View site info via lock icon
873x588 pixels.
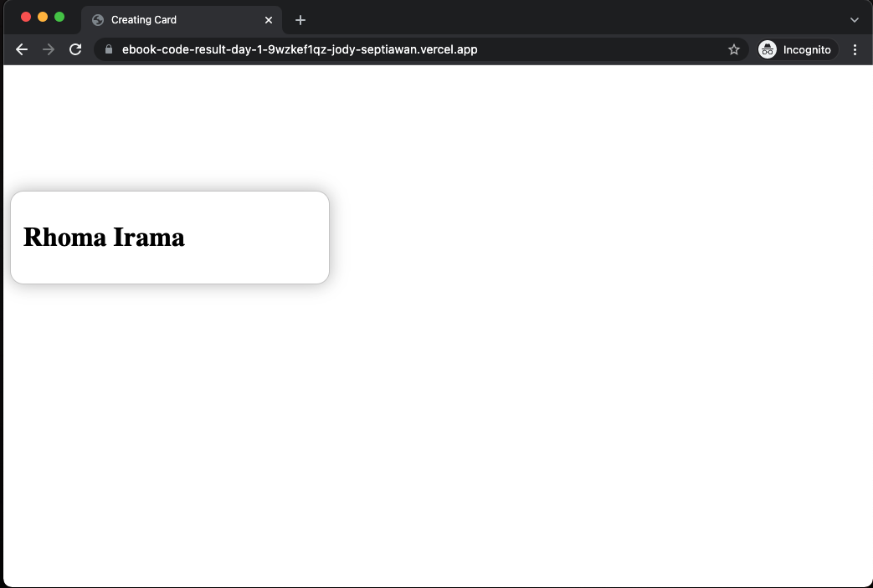point(109,49)
